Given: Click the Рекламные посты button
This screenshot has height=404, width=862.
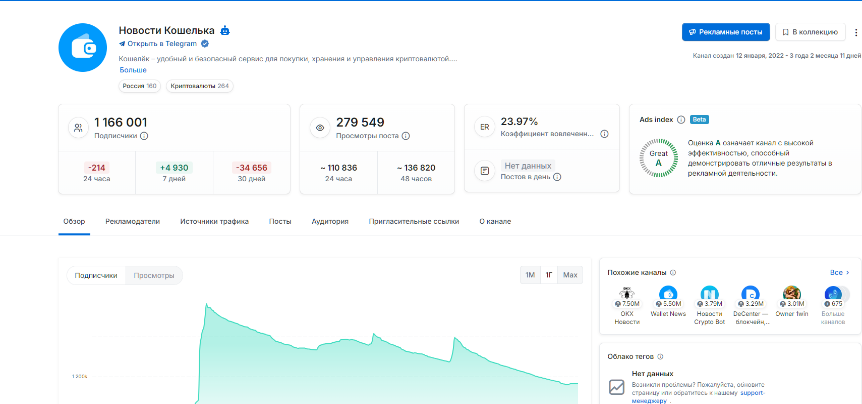Looking at the screenshot, I should point(726,32).
